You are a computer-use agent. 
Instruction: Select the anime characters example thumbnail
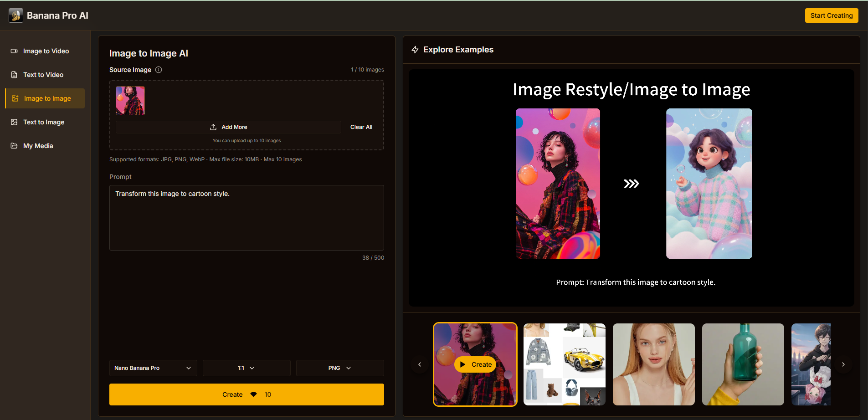pos(811,364)
